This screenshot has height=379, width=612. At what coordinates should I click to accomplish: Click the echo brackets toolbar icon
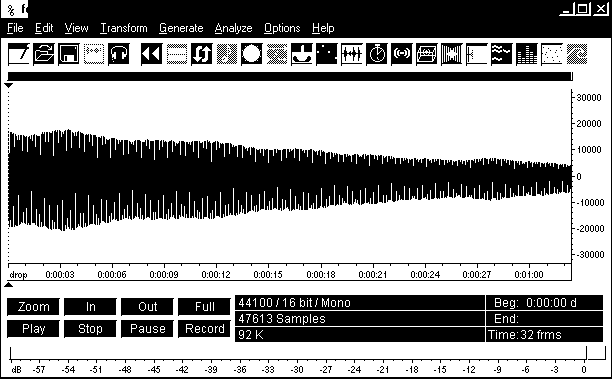tap(402, 54)
